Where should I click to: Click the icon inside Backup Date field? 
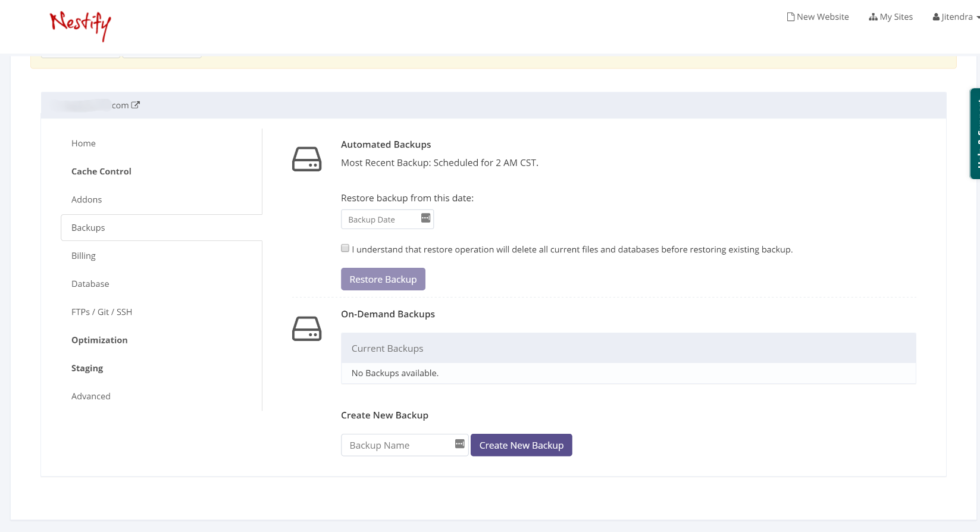click(x=425, y=218)
